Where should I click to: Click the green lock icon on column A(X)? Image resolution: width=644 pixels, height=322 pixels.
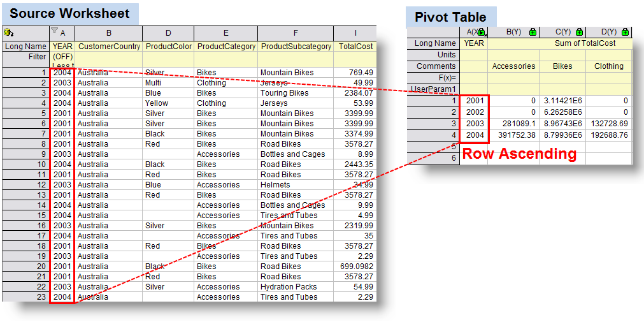pyautogui.click(x=481, y=32)
